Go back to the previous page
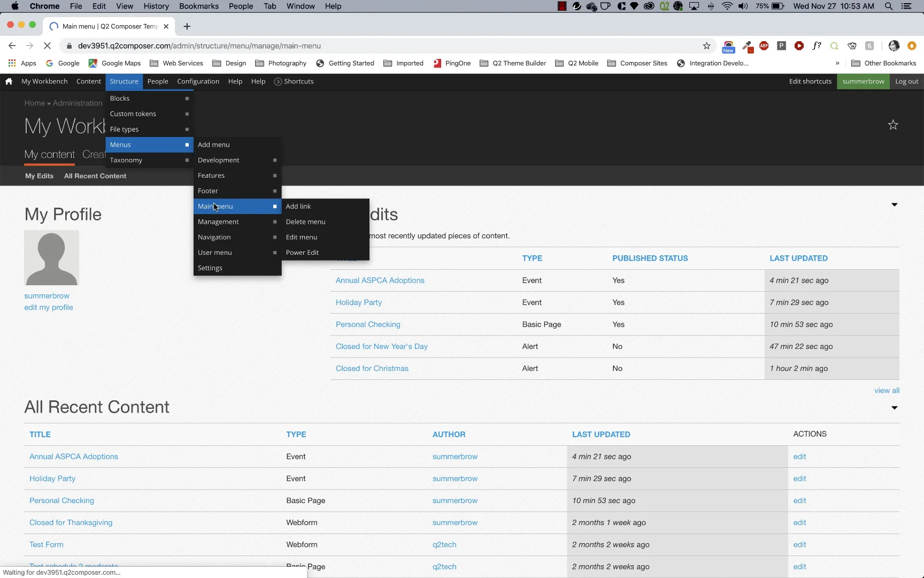Screen dimensions: 924x578 point(12,46)
